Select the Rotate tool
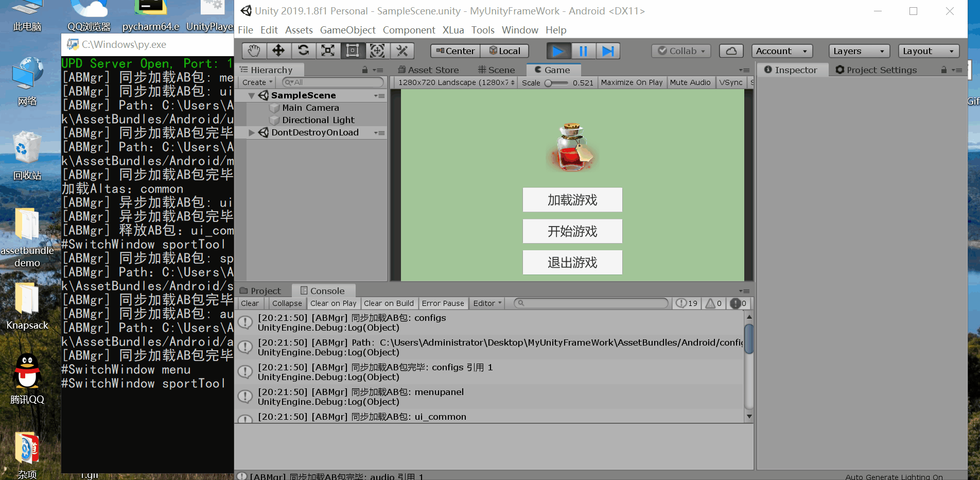 304,50
